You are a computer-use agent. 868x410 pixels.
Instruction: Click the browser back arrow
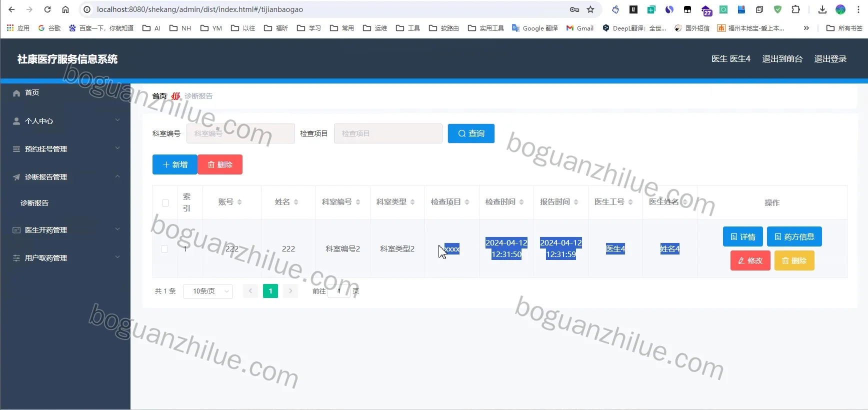[x=12, y=9]
